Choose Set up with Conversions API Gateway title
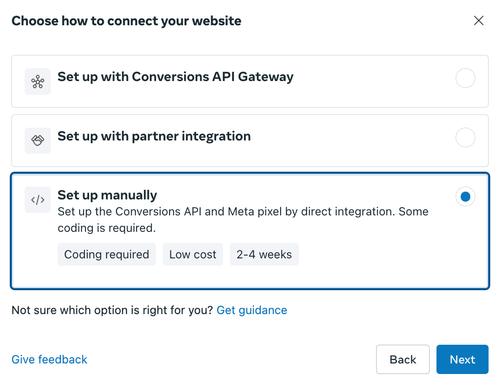The height and width of the screenshot is (386, 500). [x=176, y=77]
